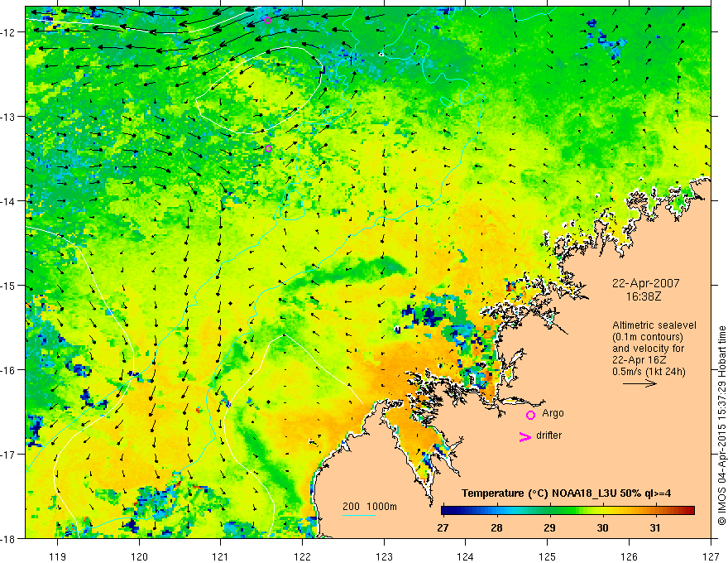This screenshot has height=563, width=728.
Task: Click the latitude axis label -16
Action: tap(9, 370)
